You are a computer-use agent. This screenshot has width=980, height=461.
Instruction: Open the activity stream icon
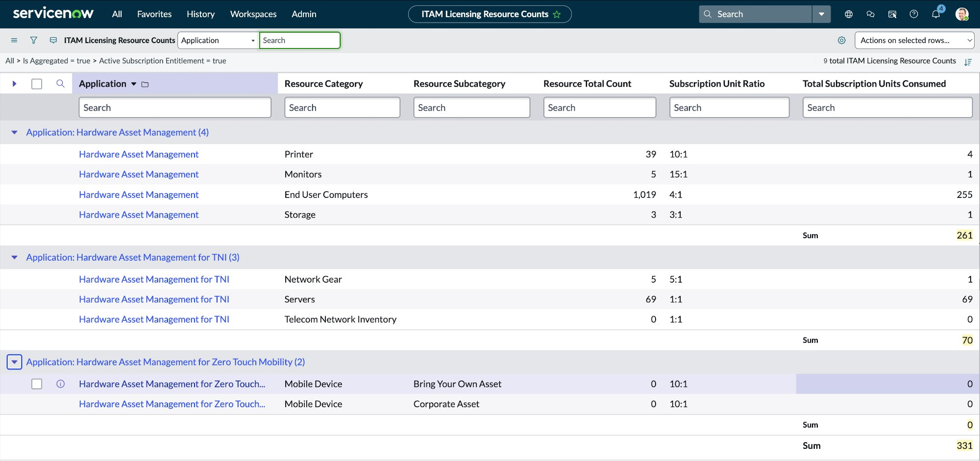[x=53, y=40]
